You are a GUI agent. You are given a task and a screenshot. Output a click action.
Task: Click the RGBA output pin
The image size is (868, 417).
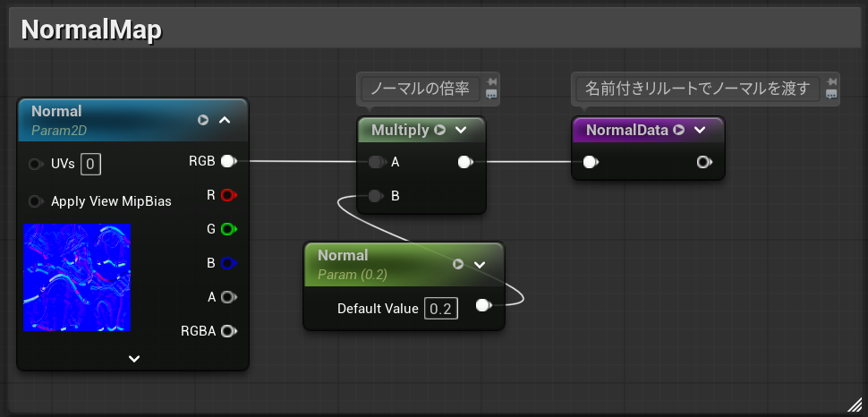click(228, 331)
